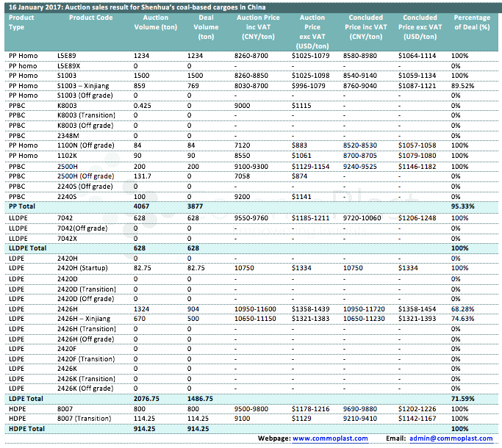Click the 71.59% LDPE total percentage
502x448 pixels.
462,398
